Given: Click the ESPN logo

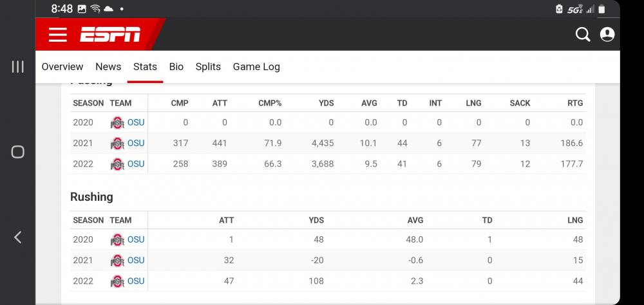Looking at the screenshot, I should pos(110,35).
